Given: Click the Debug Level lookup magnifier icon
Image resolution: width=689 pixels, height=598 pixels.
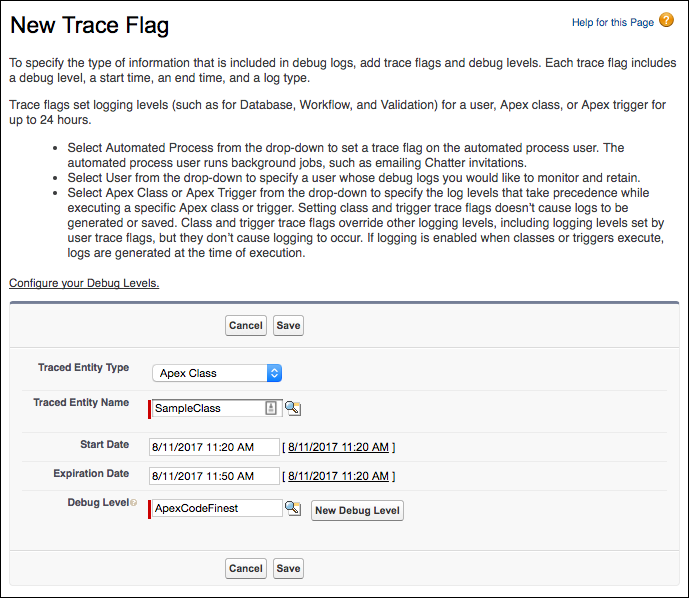Looking at the screenshot, I should tap(293, 508).
